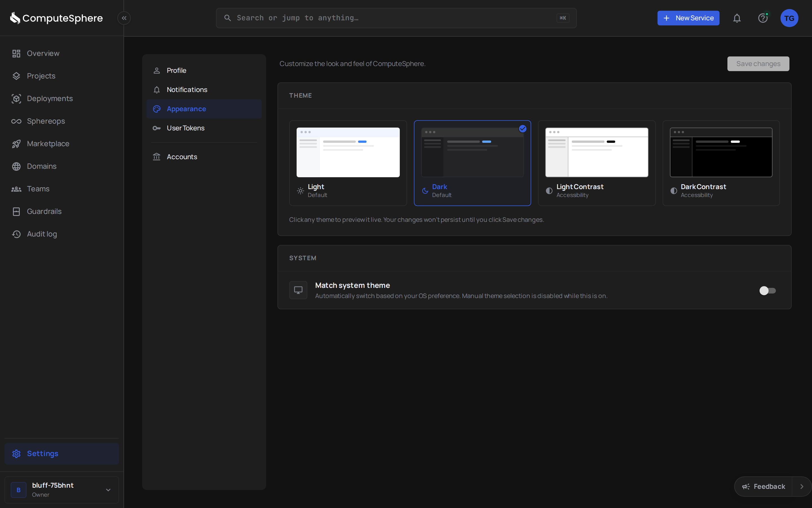Click the ComputeSphere logo icon
The image size is (812, 508).
point(15,18)
